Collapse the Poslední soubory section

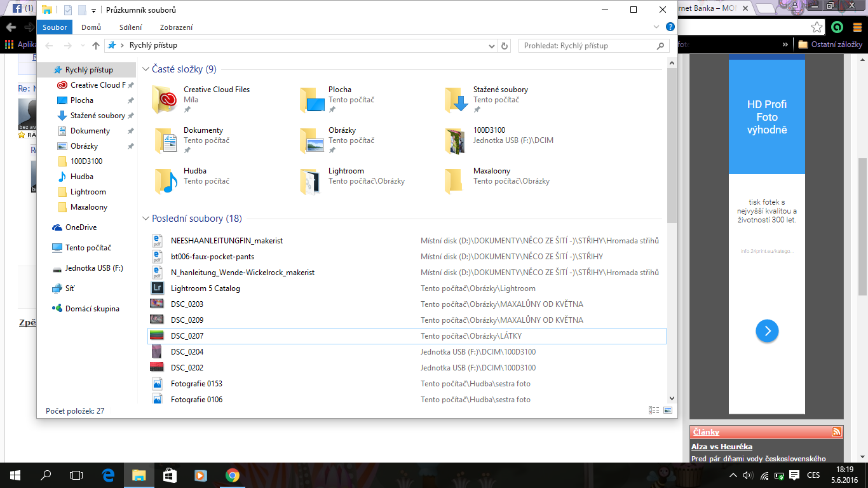pos(146,219)
